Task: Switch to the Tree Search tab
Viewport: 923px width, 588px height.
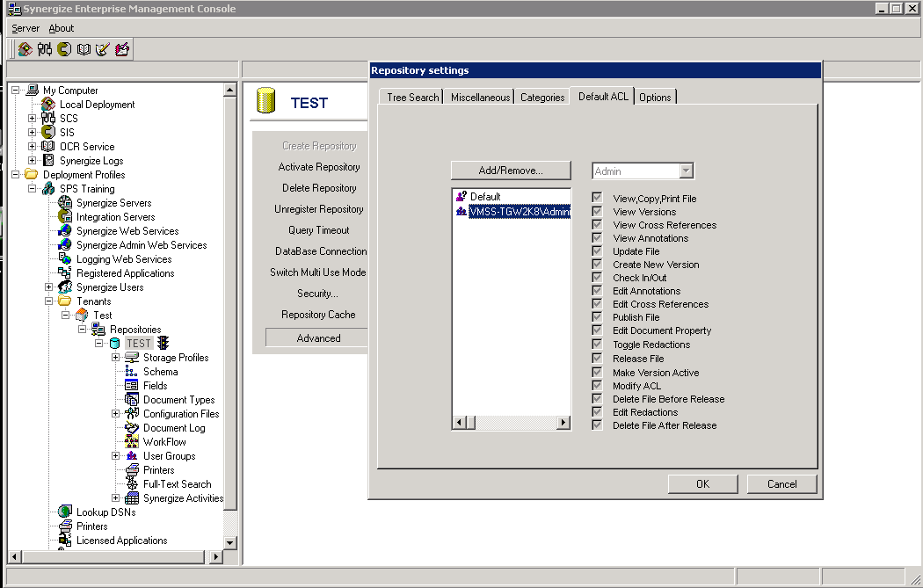Action: 412,97
